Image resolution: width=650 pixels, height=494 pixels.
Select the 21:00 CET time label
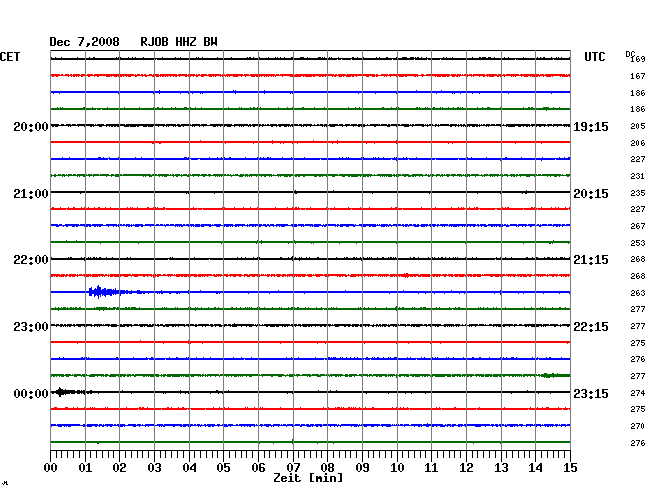(31, 194)
